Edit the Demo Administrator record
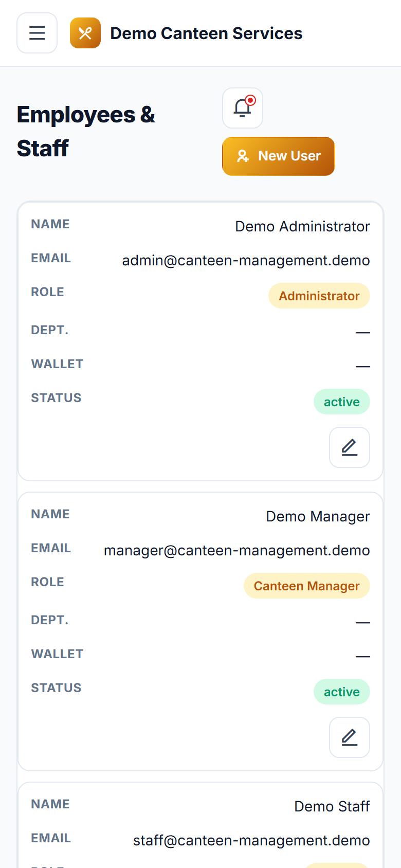The image size is (401, 868). (350, 447)
